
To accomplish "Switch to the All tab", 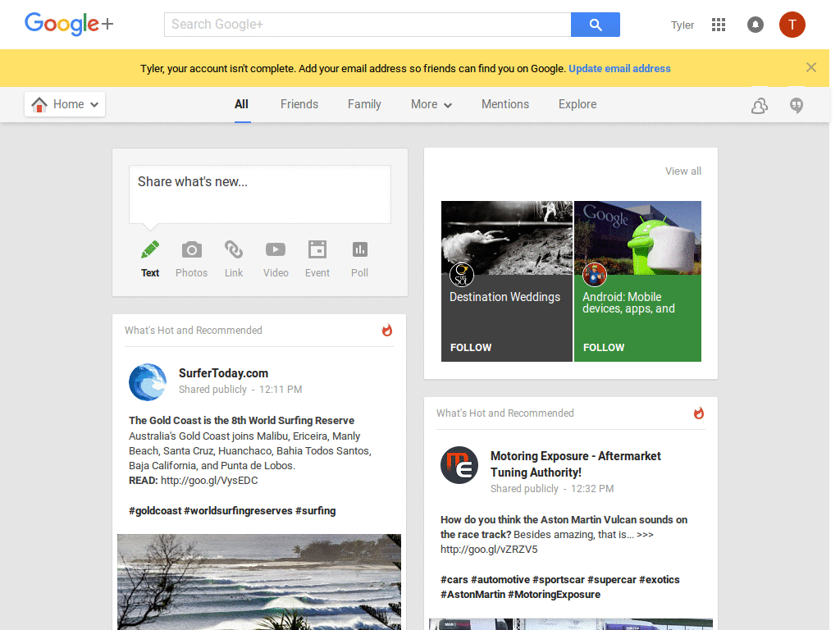I will point(242,104).
